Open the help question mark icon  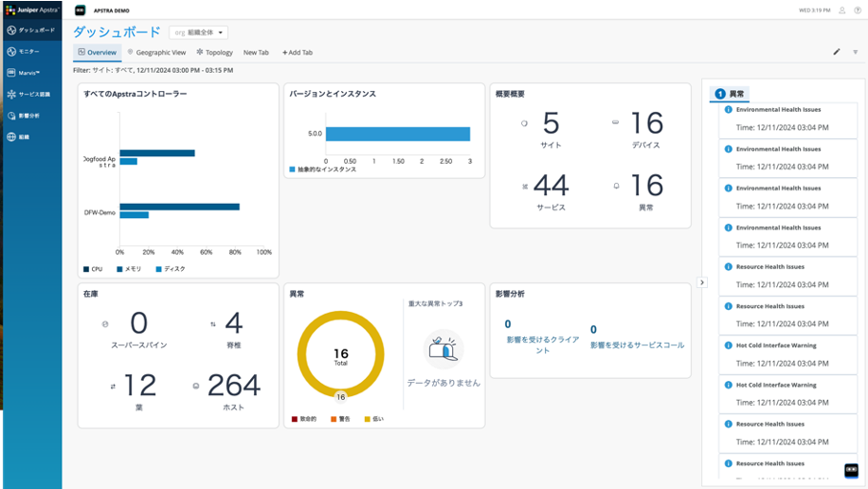click(856, 10)
